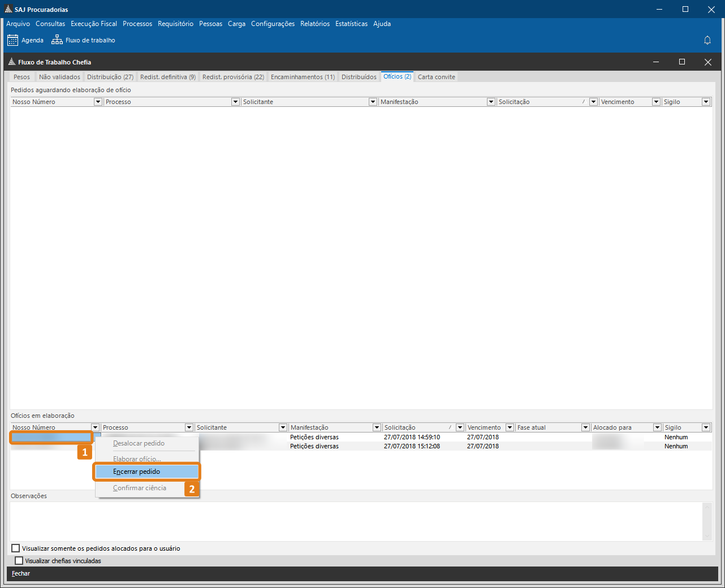Minimize the Fluxo de Trabalho Chefia window
The image size is (725, 588).
click(656, 62)
